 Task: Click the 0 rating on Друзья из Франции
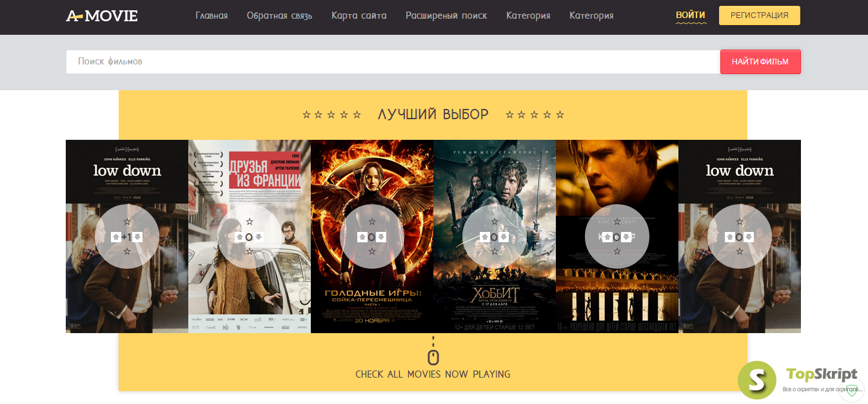249,237
